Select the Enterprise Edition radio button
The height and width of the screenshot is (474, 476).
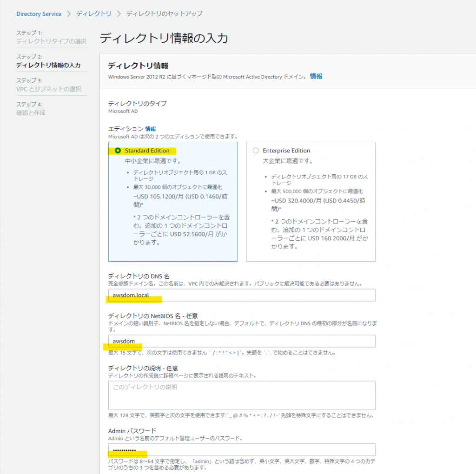click(255, 151)
